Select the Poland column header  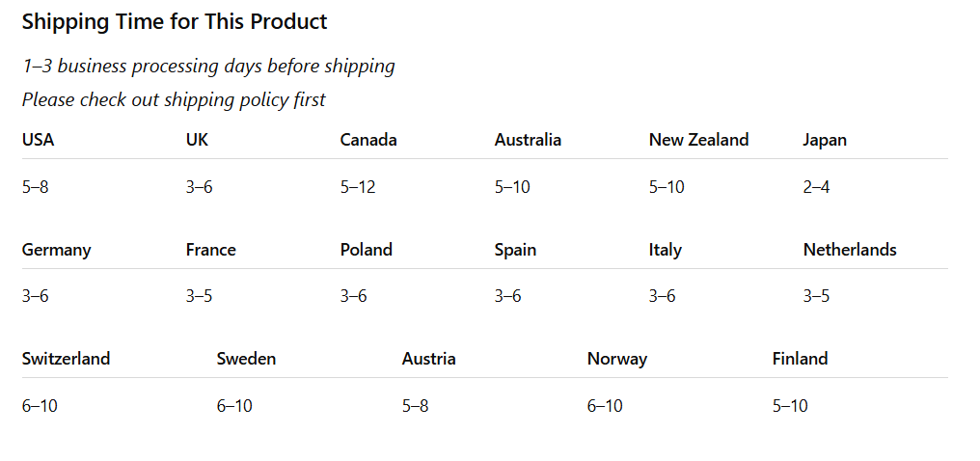[367, 250]
